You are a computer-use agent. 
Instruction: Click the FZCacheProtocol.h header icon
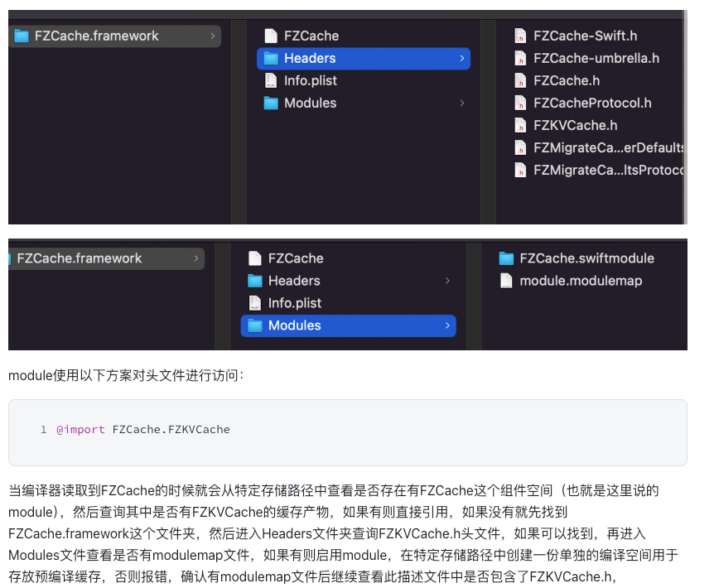[520, 103]
